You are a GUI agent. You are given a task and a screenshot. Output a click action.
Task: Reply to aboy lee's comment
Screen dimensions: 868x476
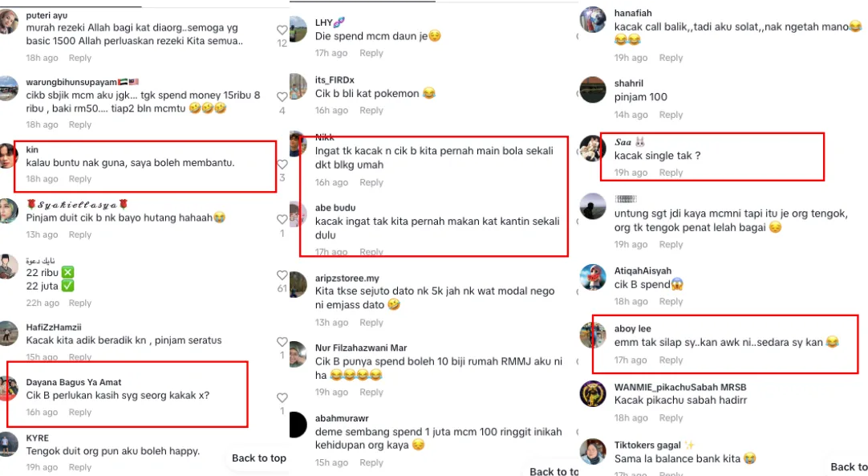point(671,360)
